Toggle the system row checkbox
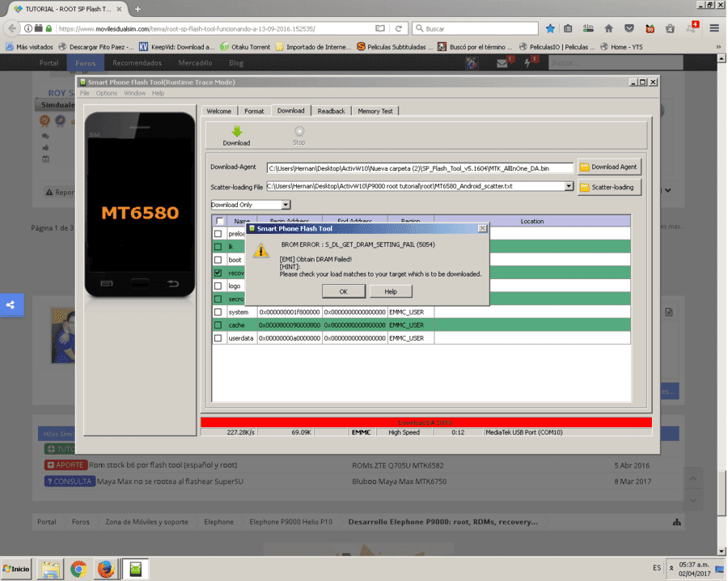 [218, 312]
